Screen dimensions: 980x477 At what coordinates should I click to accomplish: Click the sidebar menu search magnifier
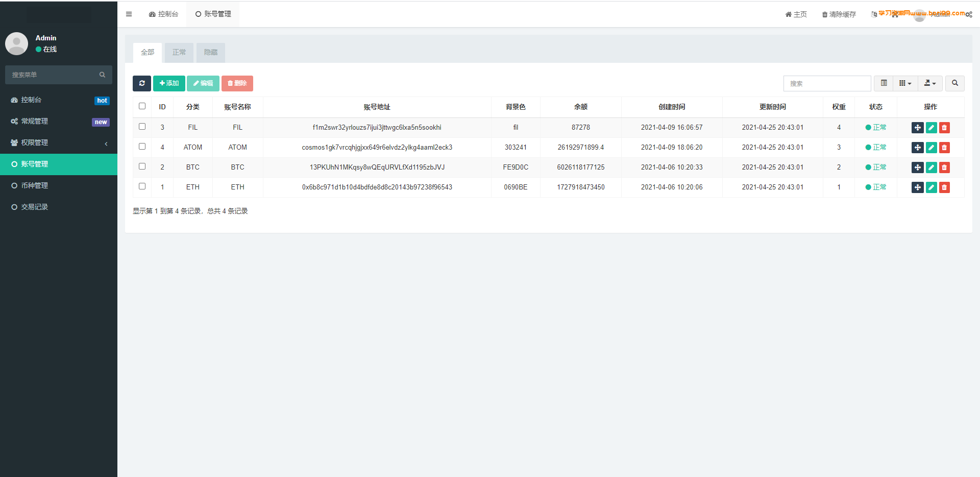click(x=102, y=75)
